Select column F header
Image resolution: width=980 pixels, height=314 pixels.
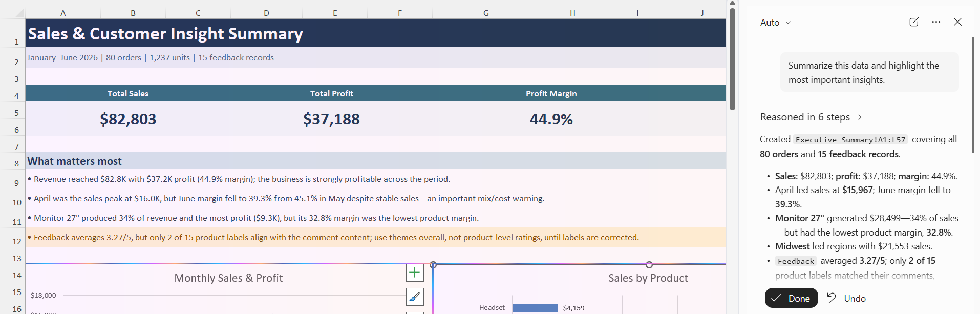pyautogui.click(x=400, y=13)
